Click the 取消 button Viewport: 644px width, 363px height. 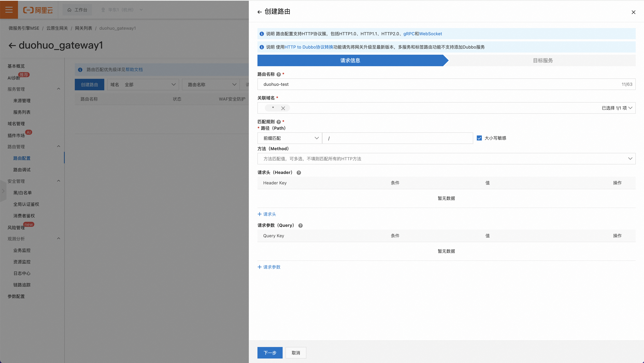[296, 353]
